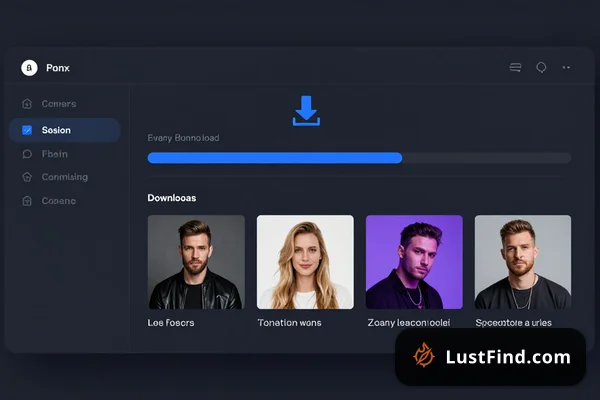The height and width of the screenshot is (400, 600).
Task: Click the speech bubble icon in the top bar
Action: [541, 68]
